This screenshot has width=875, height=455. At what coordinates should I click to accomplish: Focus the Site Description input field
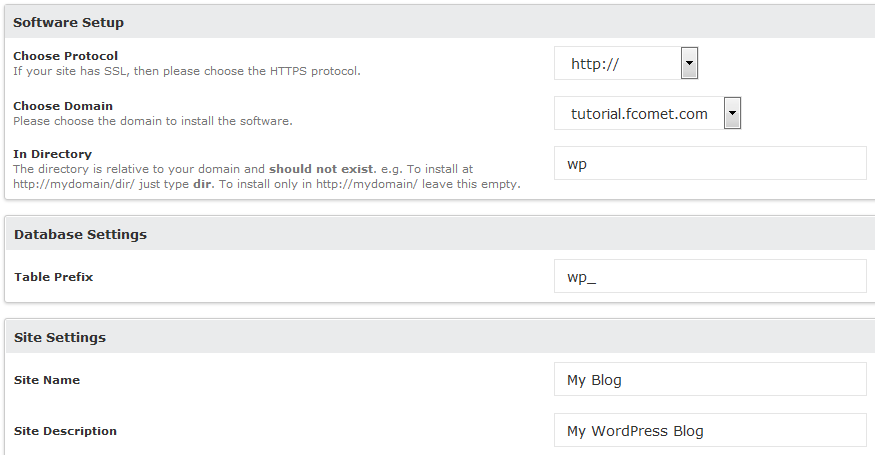709,431
